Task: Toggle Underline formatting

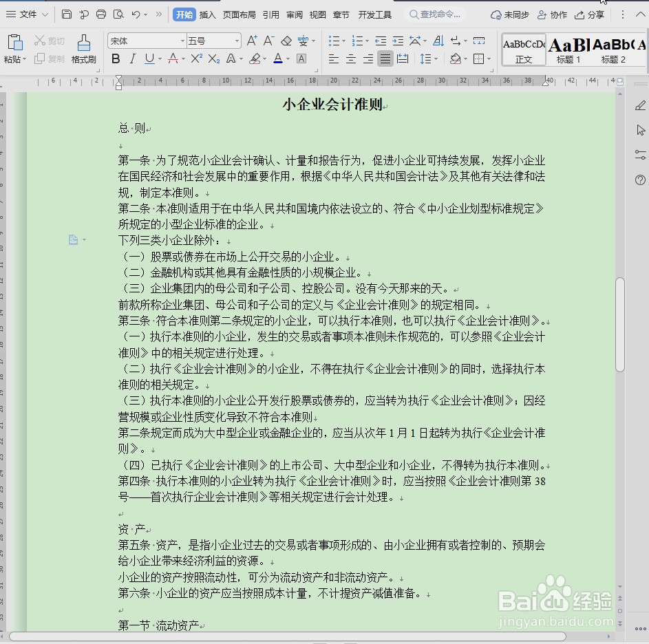Action: click(x=149, y=58)
